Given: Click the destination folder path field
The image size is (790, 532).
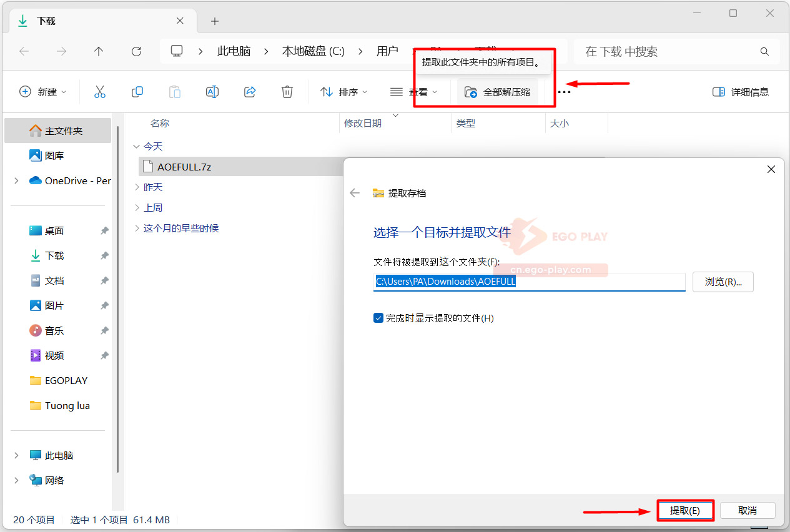Looking at the screenshot, I should [530, 282].
